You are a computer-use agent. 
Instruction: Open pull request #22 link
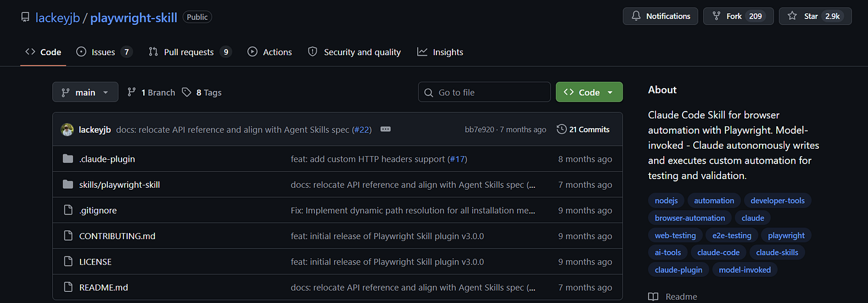tap(361, 130)
